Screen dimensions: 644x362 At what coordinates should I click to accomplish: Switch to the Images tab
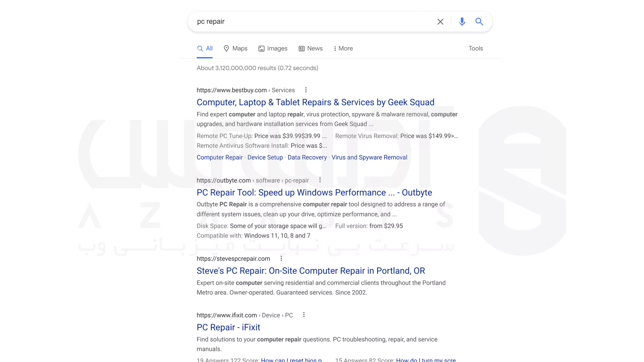click(x=273, y=49)
